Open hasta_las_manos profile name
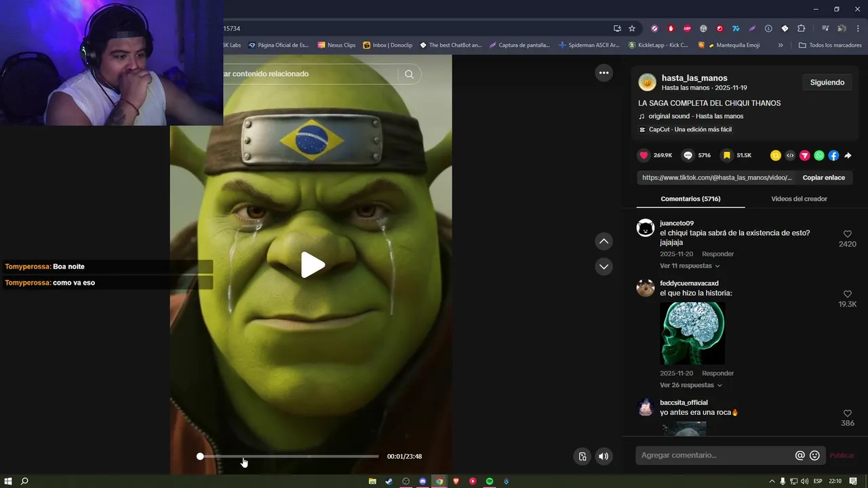868x488 pixels. click(x=694, y=78)
